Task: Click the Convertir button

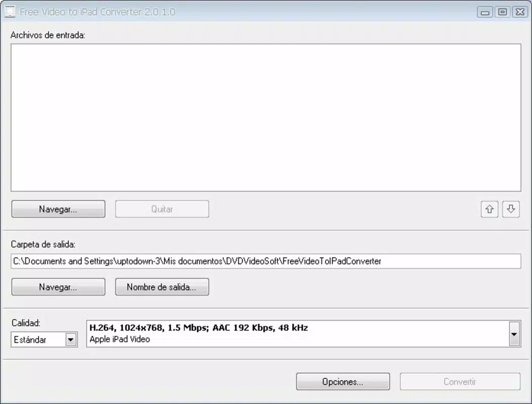Action: 460,382
